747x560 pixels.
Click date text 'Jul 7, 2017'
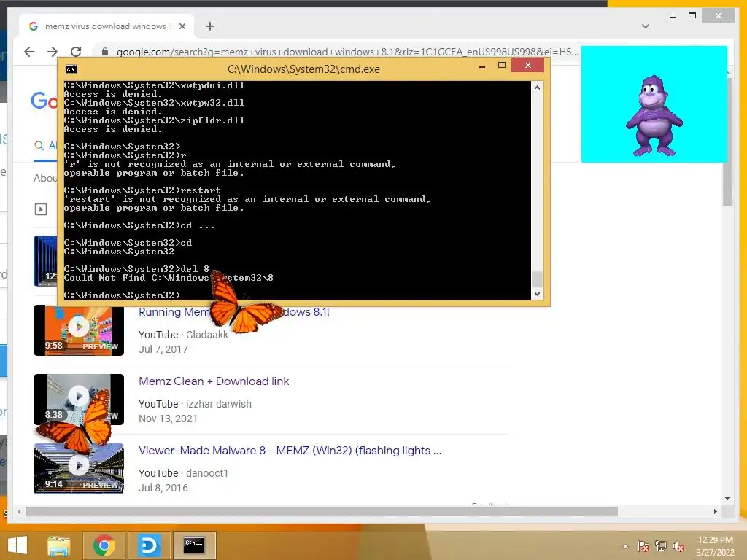163,349
